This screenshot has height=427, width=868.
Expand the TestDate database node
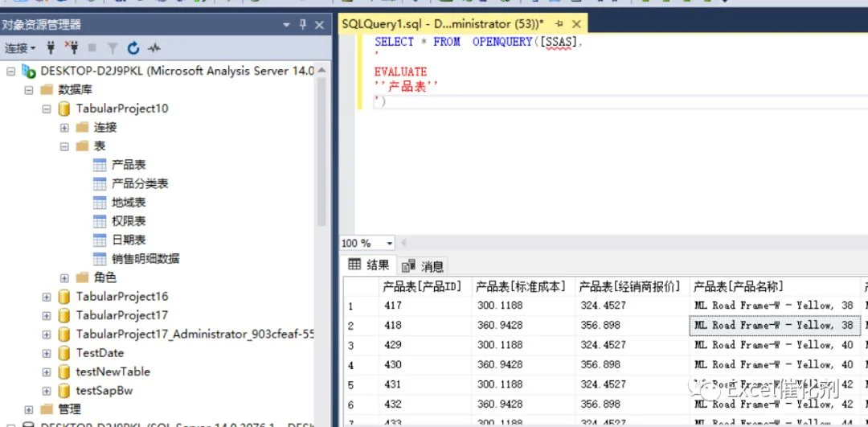(x=47, y=353)
